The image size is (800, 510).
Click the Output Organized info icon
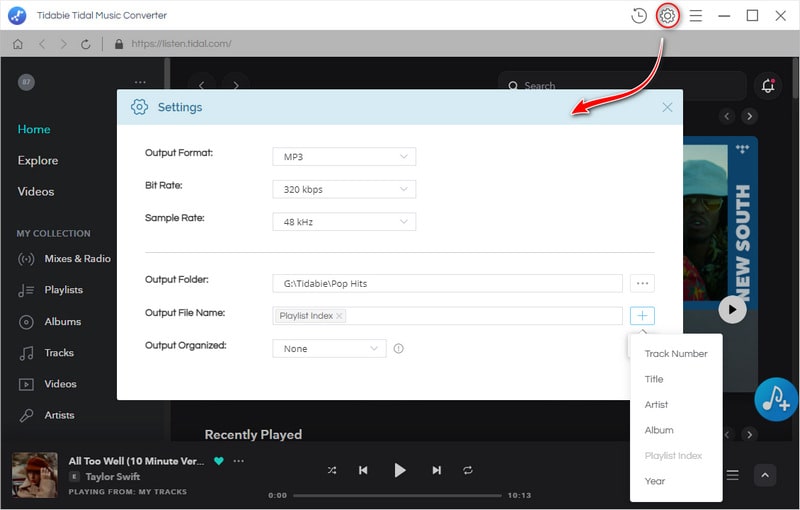[x=398, y=349]
